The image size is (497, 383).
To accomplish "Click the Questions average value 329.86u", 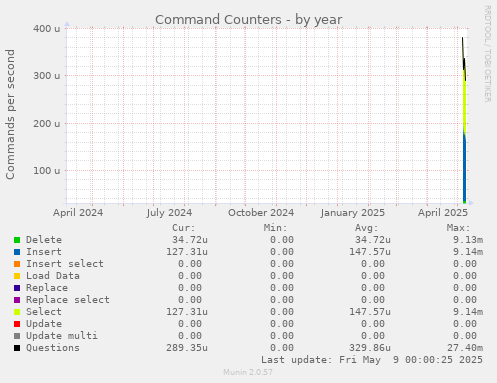I will tap(370, 348).
